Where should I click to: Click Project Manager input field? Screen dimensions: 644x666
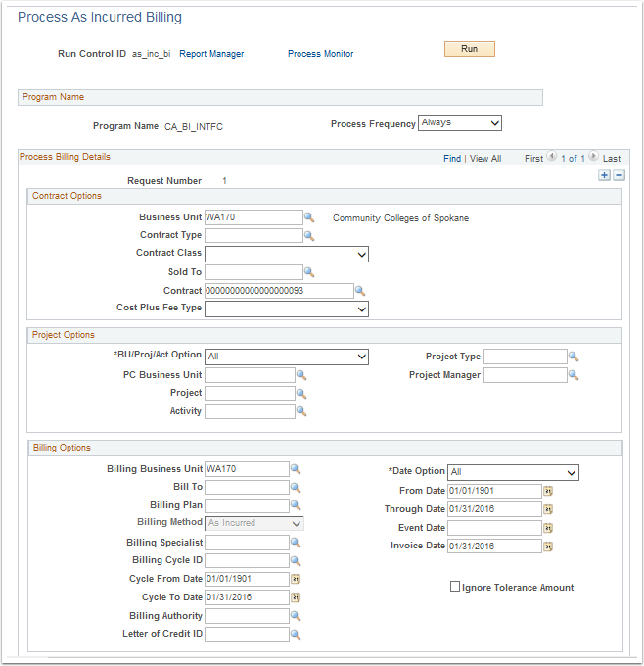click(x=526, y=375)
